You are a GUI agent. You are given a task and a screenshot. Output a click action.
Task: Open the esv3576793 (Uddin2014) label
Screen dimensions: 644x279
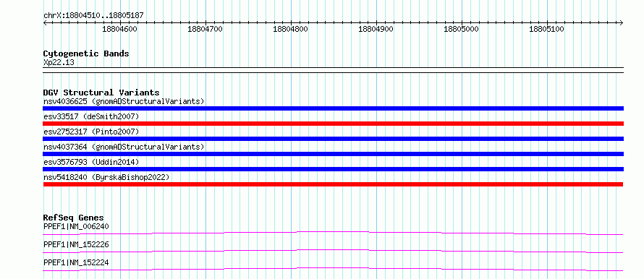click(91, 162)
